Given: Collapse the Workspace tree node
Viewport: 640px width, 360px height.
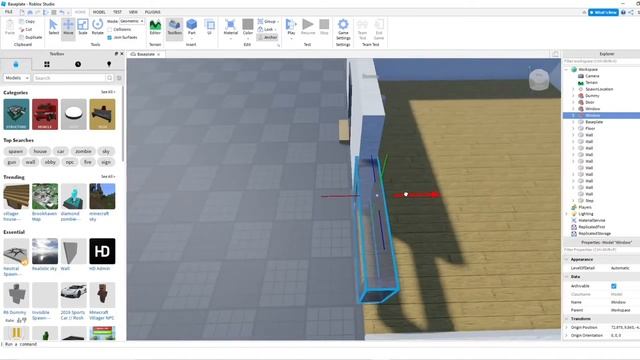Looking at the screenshot, I should pos(567,69).
